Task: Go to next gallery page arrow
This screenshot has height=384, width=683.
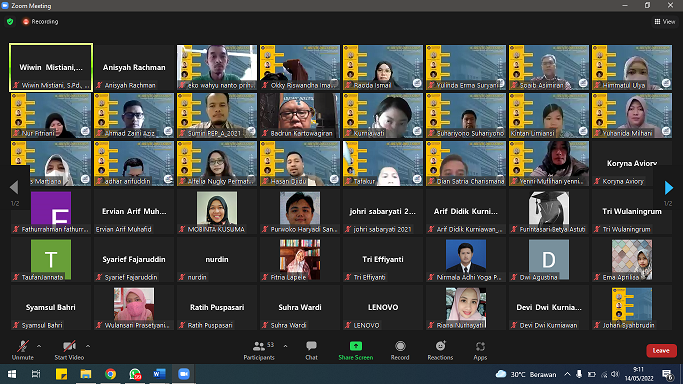Action: [669, 188]
